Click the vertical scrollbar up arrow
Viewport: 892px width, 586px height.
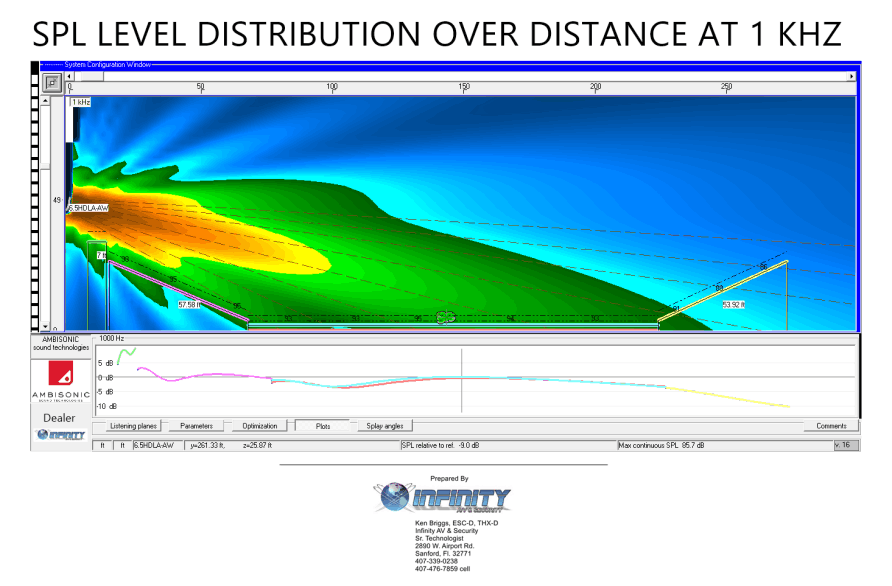[45, 101]
